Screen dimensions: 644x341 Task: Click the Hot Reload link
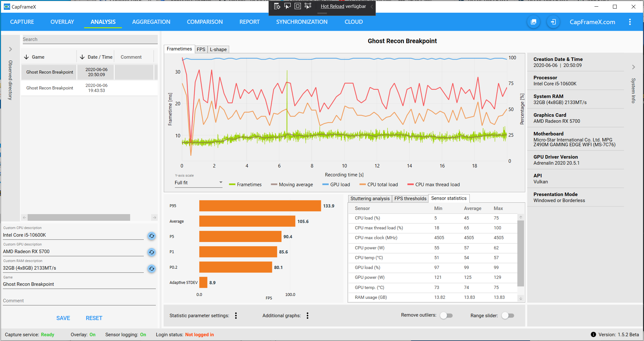(x=332, y=6)
